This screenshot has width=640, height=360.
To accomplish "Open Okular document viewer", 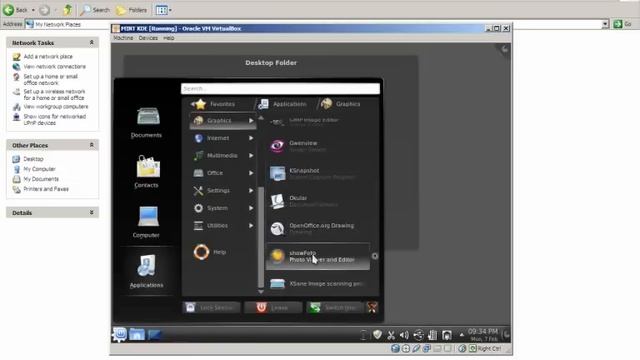I will coord(318,201).
